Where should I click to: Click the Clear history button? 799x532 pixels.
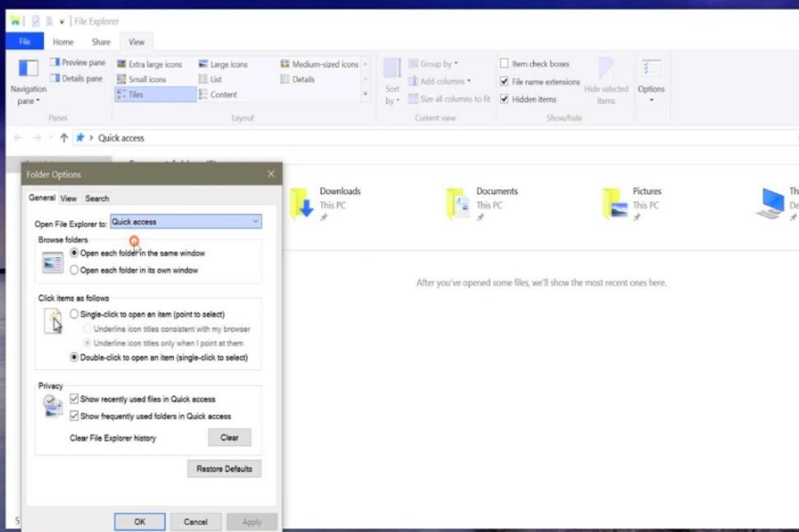(229, 437)
